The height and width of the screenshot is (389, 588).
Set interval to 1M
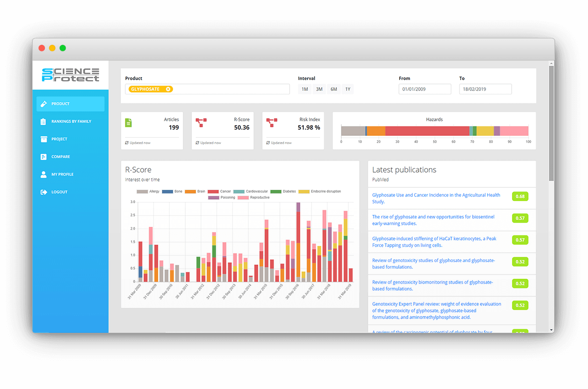point(305,89)
